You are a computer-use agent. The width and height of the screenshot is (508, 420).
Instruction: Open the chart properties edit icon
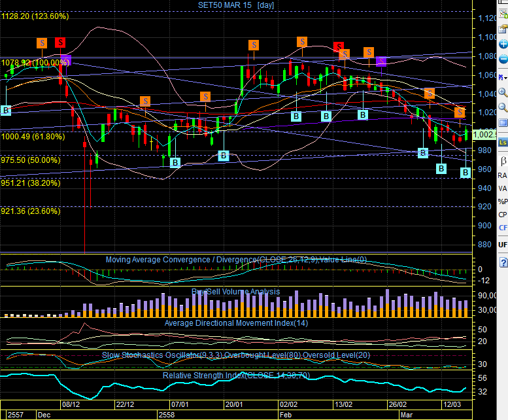point(503,29)
